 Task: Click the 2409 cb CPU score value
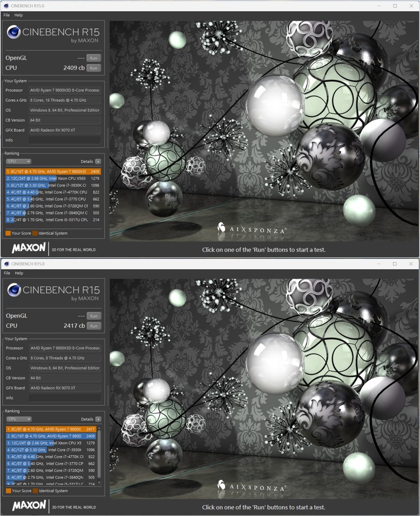[x=74, y=68]
